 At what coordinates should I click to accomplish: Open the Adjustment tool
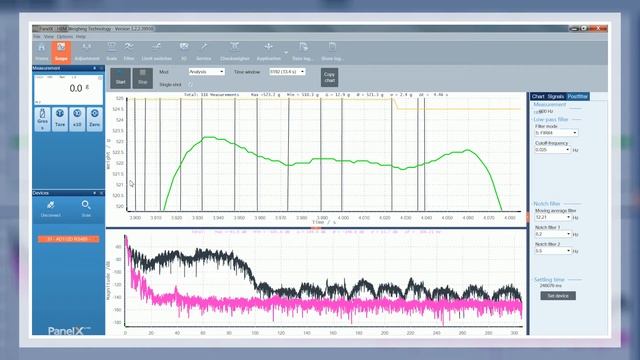pos(87,52)
